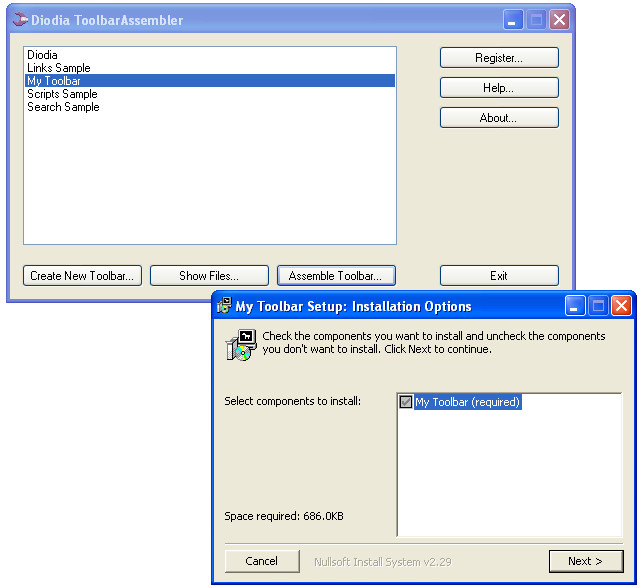Click the Space required: 686.0KB text
The height and width of the screenshot is (588, 642).
(284, 516)
